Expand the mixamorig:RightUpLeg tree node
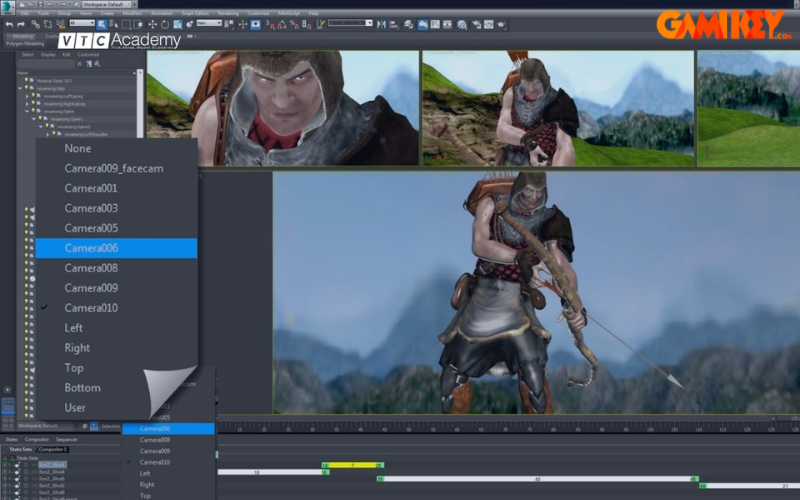This screenshot has height=500, width=800. point(27,104)
